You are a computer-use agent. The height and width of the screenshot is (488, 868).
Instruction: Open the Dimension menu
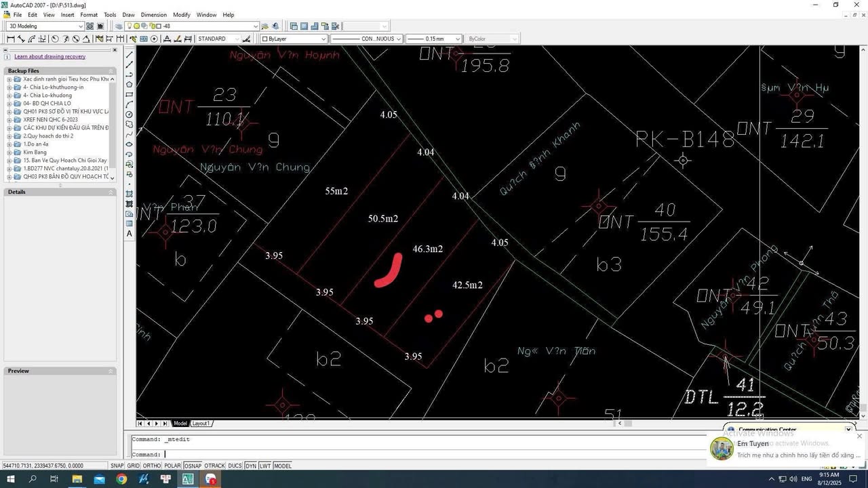click(x=153, y=14)
